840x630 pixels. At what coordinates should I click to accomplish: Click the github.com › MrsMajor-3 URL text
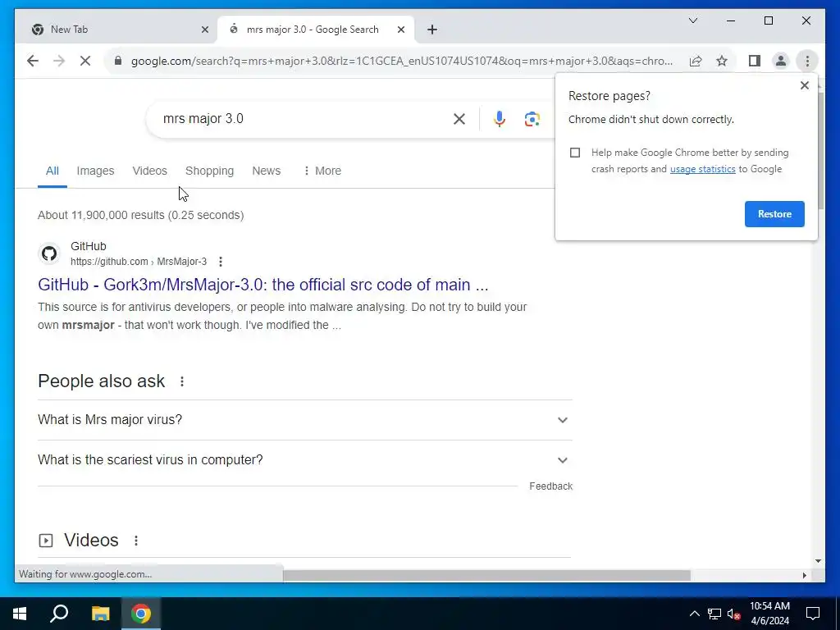point(138,262)
